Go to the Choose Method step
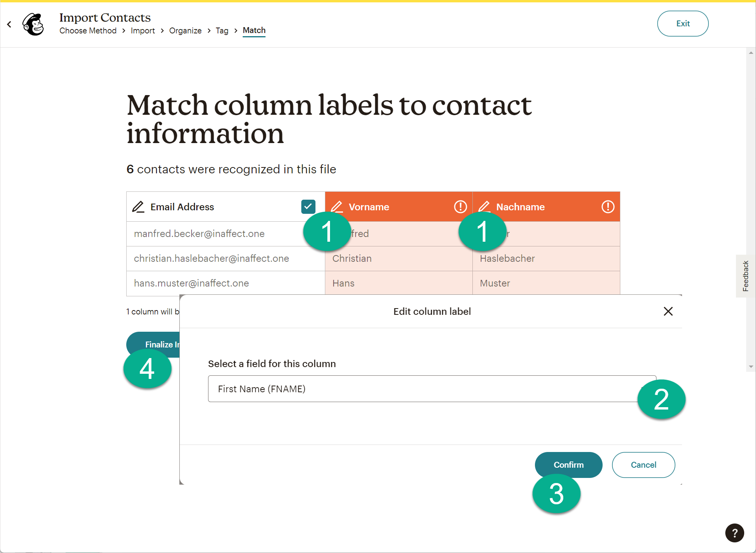Screen dimensions: 756x553 88,31
